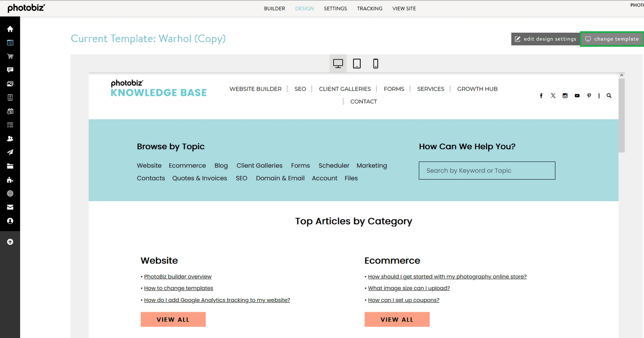Click edit design settings button

click(x=545, y=39)
